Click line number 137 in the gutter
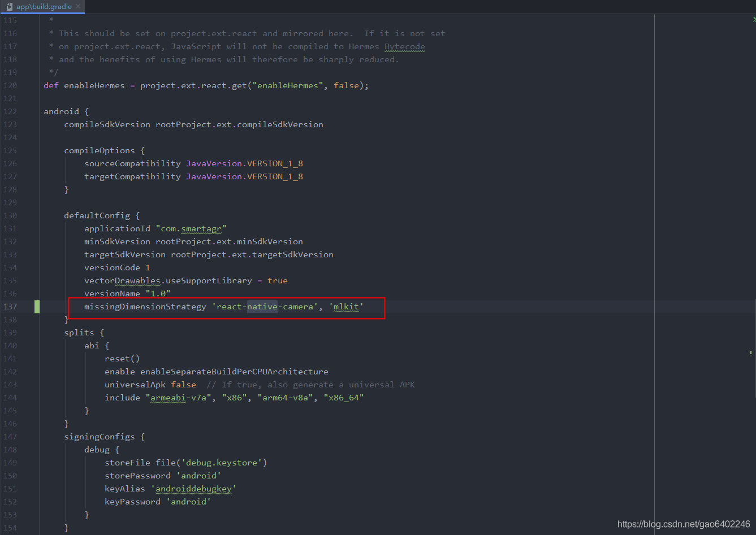Image resolution: width=756 pixels, height=535 pixels. pos(10,306)
